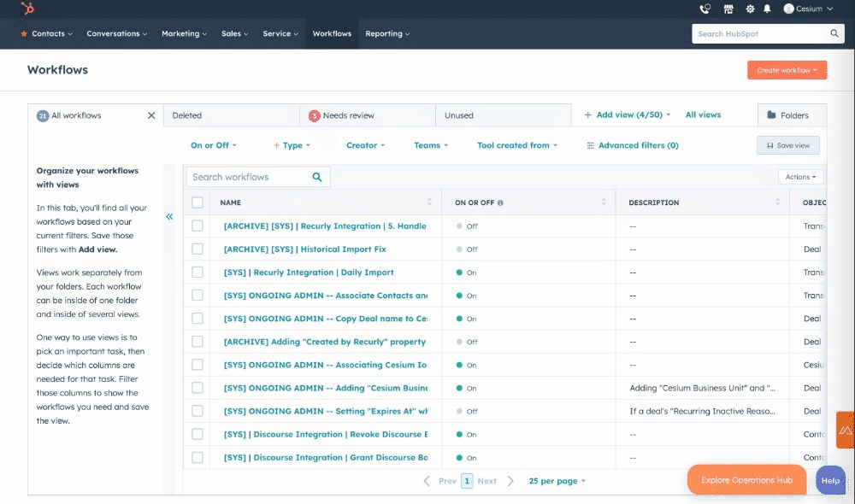855x504 pixels.
Task: Check the Created by Recurly property row
Action: click(x=198, y=342)
